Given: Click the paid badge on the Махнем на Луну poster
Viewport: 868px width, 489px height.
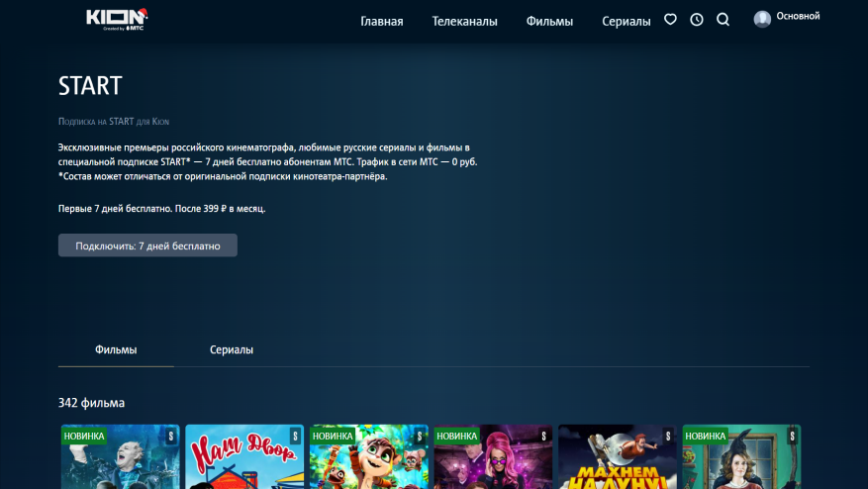Looking at the screenshot, I should pos(668,436).
